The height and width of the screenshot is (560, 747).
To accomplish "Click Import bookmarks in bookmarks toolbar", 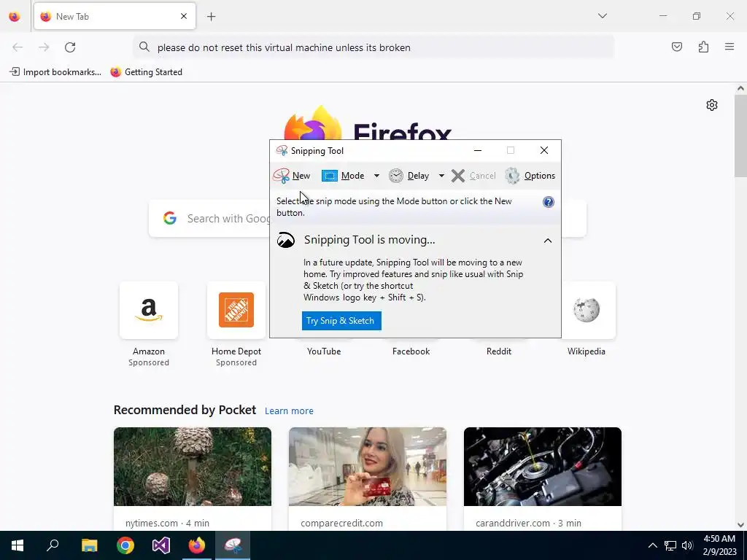I will [55, 72].
